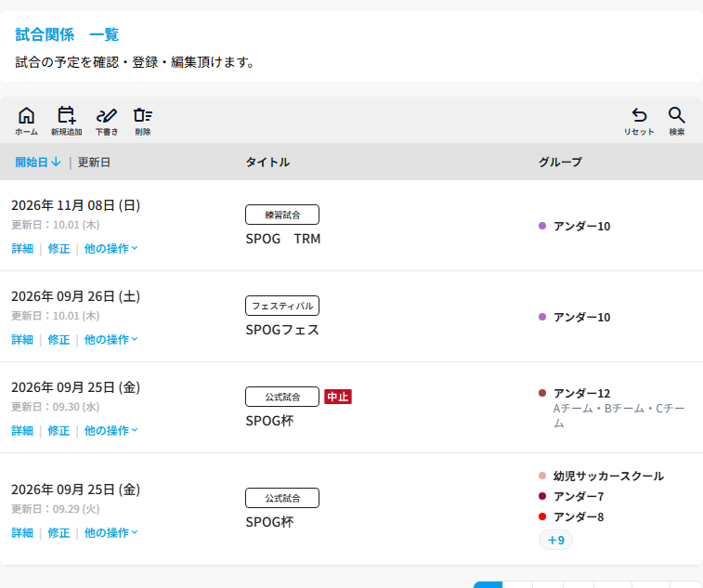
Task: Click 公式試合 tag in 09.29 row
Action: pos(282,498)
